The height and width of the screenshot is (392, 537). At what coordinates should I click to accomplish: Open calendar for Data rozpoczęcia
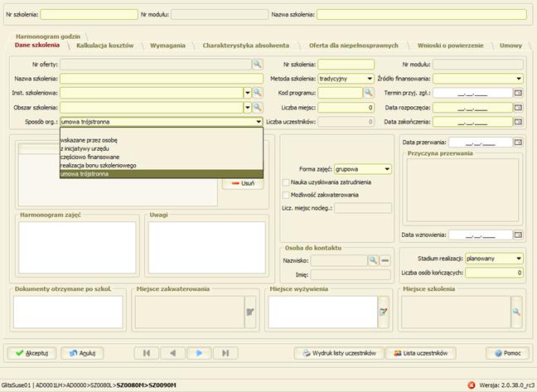(x=518, y=108)
